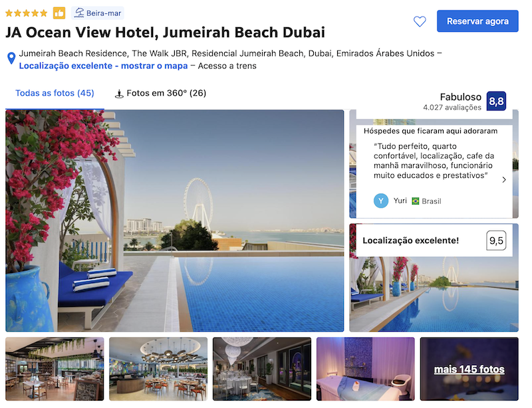Show next guest review with arrow
This screenshot has height=408, width=532.
pos(504,180)
